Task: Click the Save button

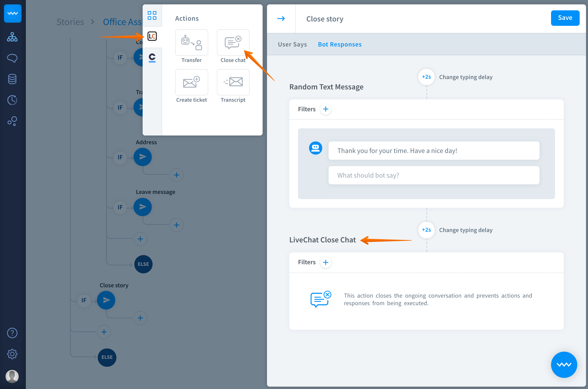Action: point(565,18)
